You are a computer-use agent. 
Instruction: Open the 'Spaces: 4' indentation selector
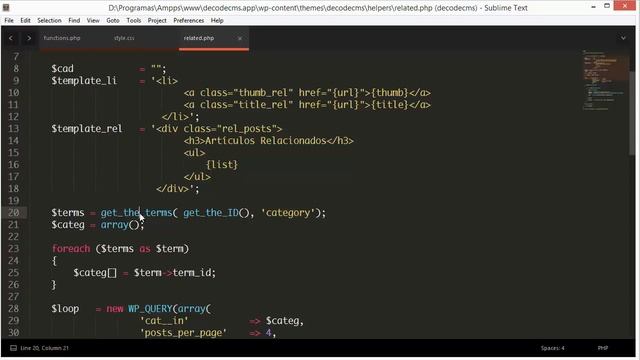(x=553, y=348)
